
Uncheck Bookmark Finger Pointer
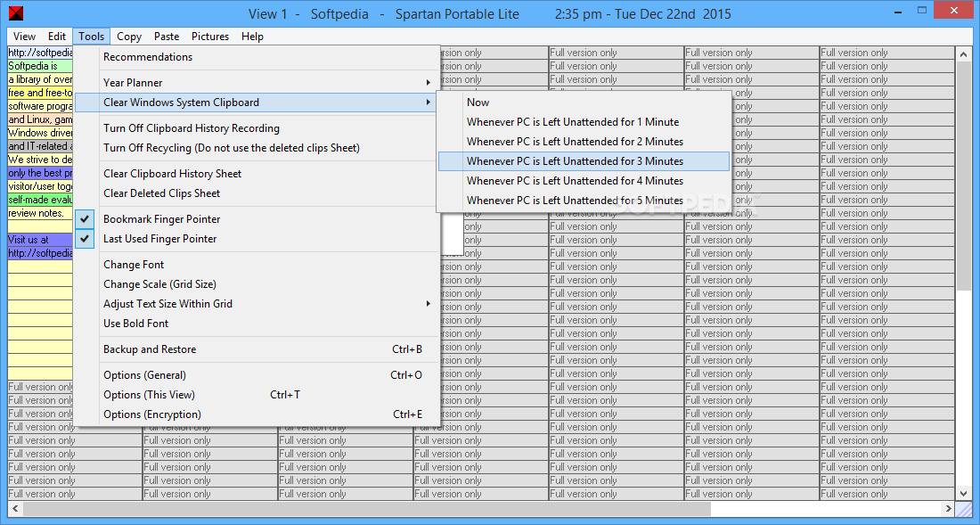tap(257, 218)
